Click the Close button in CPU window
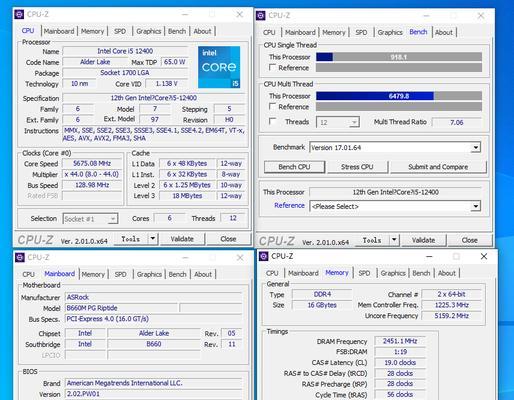The height and width of the screenshot is (400, 514). [x=228, y=239]
